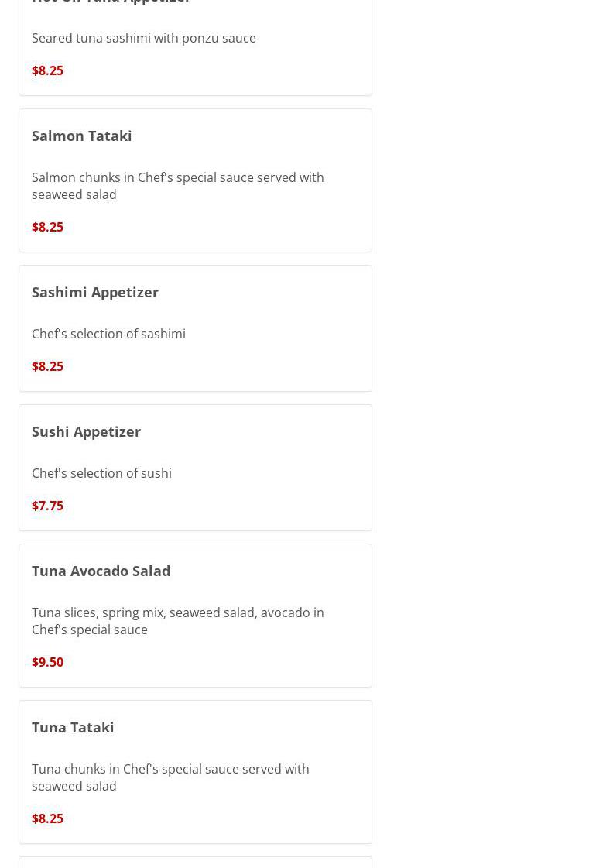596x868 pixels.
Task: Click the $9.50 Tuna Avocado Salad price
Action: (47, 662)
